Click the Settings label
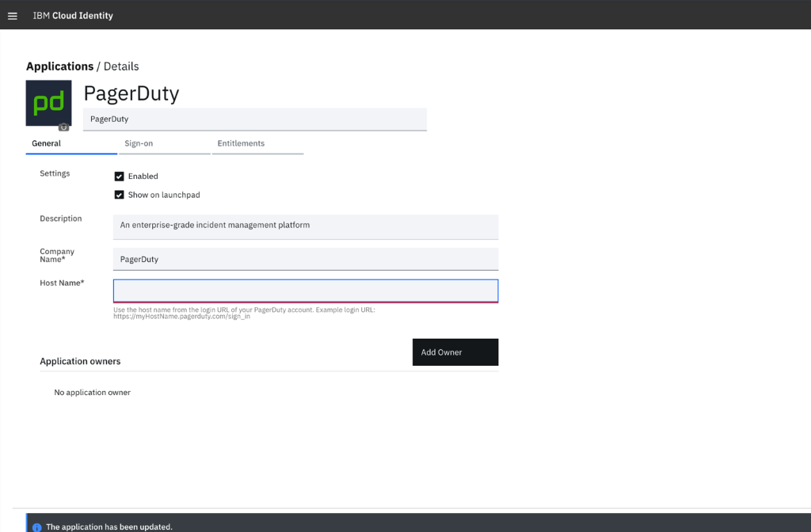Viewport: 811px width, 532px height. tap(55, 173)
